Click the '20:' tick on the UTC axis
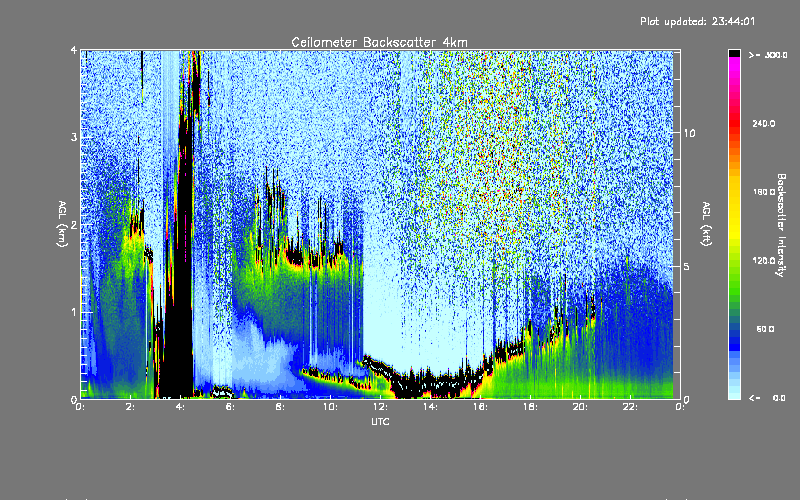800x500 pixels. [x=580, y=407]
